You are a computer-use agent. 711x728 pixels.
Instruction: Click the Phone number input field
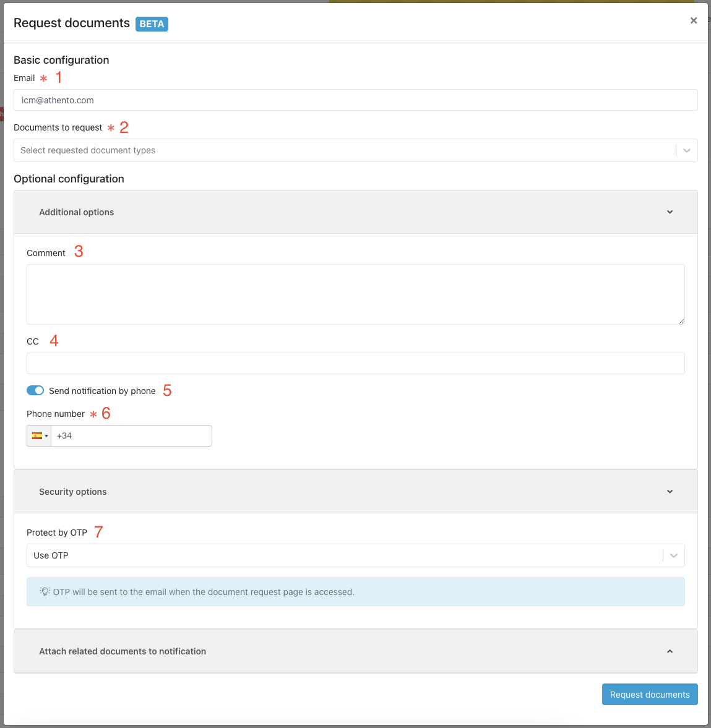(x=131, y=436)
